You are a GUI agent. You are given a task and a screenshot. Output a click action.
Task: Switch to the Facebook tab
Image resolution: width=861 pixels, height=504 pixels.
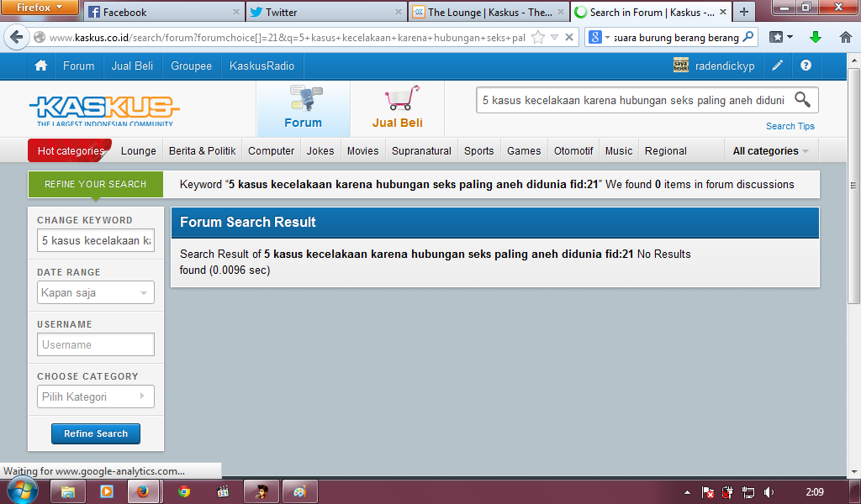pos(164,12)
